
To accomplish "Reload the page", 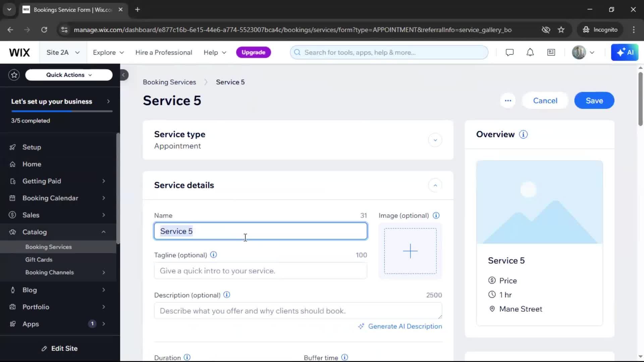I will (x=44, y=30).
